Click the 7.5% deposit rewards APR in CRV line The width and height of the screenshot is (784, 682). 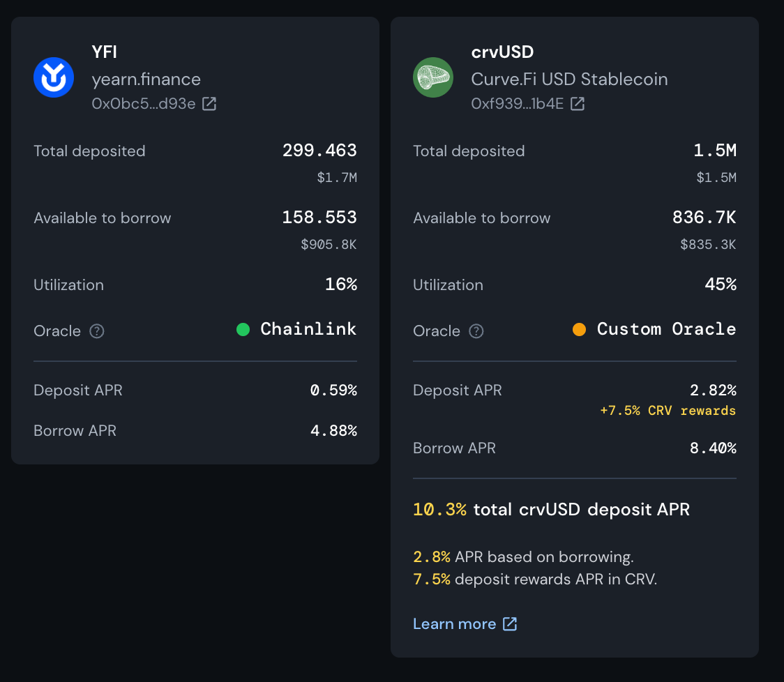click(x=535, y=579)
